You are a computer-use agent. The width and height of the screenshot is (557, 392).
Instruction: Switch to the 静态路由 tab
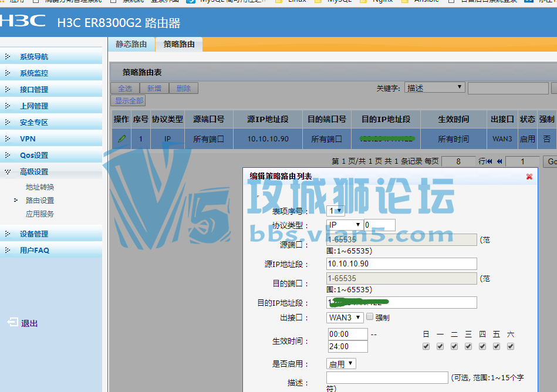pos(131,45)
